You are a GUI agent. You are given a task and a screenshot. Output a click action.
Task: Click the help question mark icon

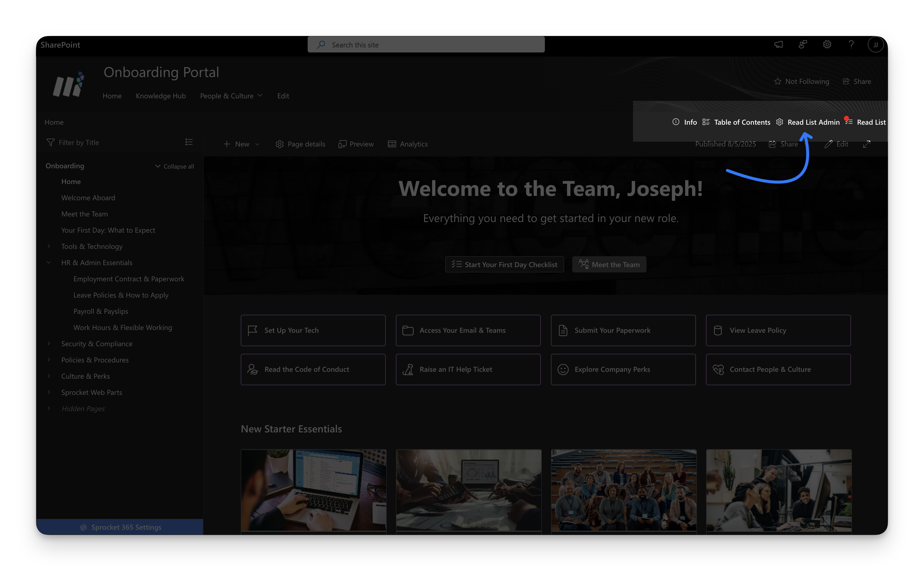tap(851, 45)
